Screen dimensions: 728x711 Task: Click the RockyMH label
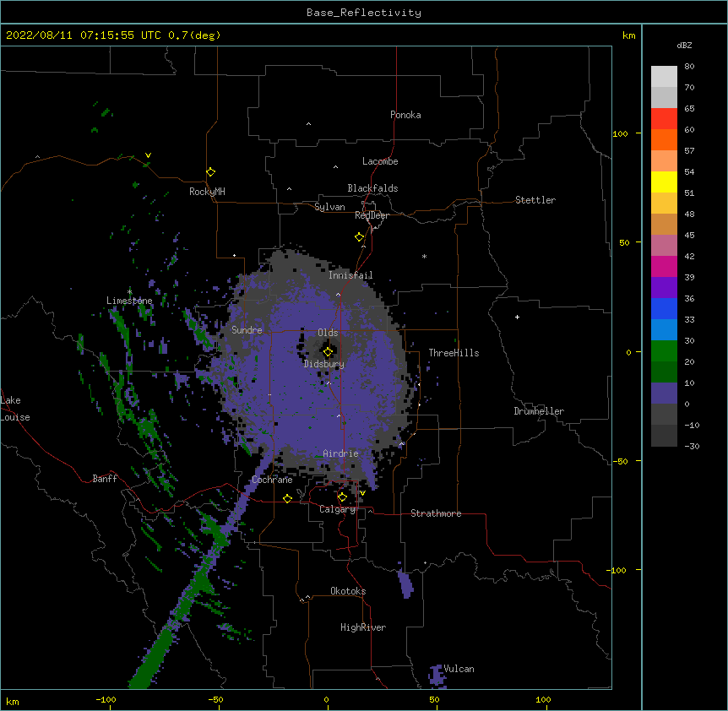tap(207, 191)
